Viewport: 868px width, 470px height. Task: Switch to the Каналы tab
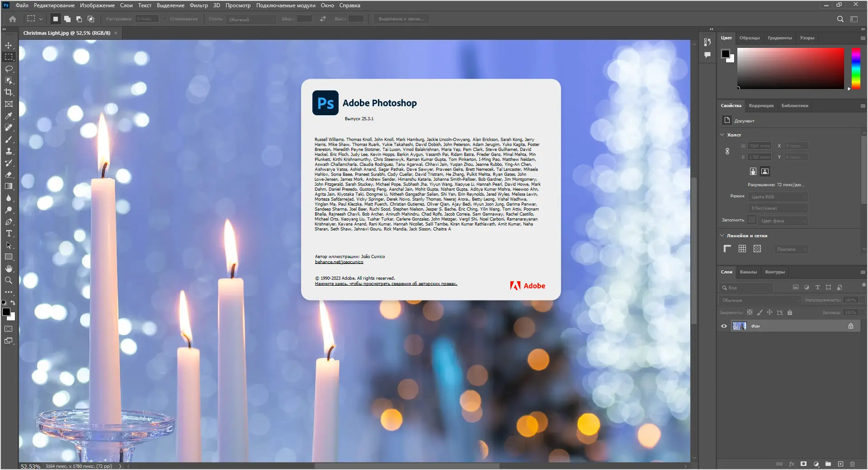click(748, 272)
